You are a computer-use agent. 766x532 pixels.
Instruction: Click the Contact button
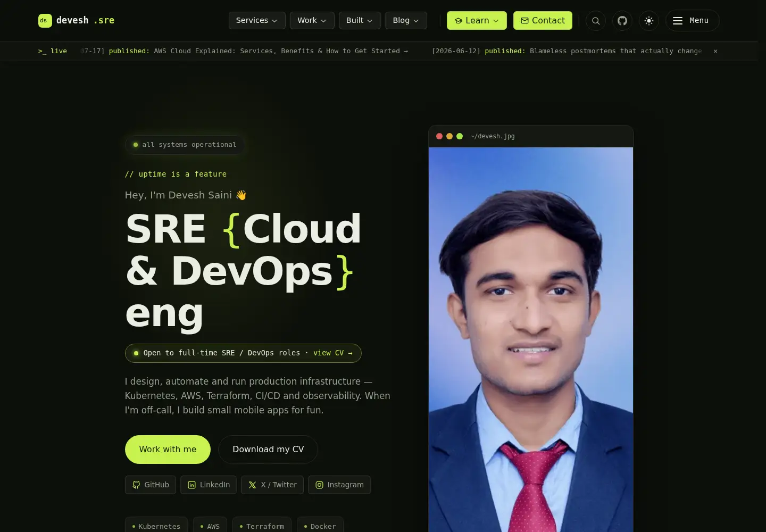[x=543, y=20]
